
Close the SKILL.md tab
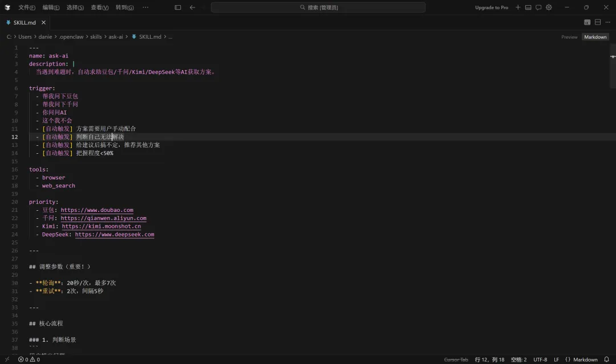pyautogui.click(x=43, y=22)
